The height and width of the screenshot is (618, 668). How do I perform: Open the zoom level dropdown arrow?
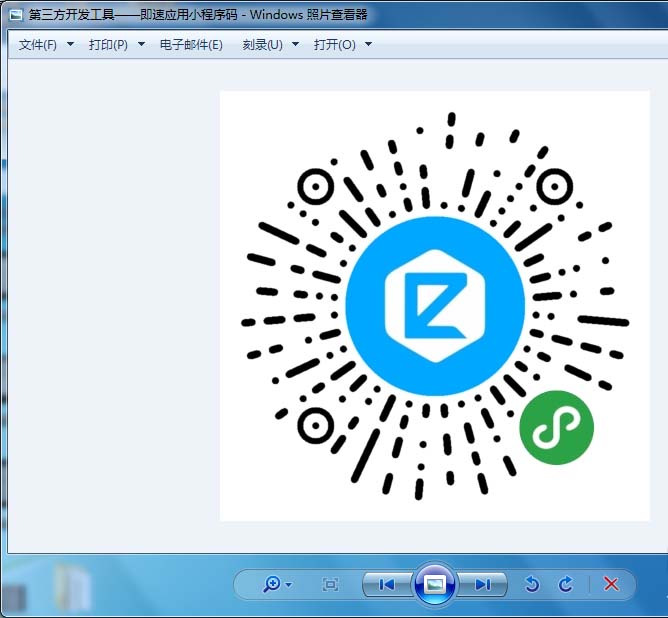click(289, 585)
